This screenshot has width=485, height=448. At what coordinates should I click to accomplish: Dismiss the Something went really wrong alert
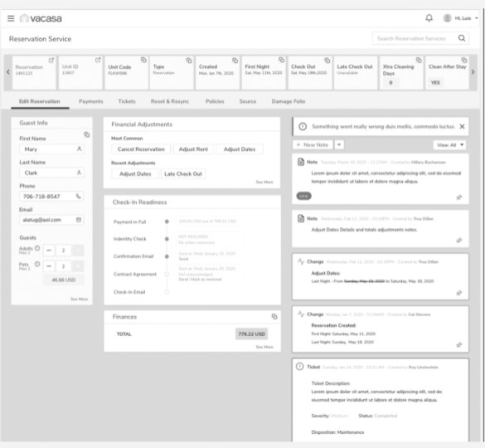point(462,126)
